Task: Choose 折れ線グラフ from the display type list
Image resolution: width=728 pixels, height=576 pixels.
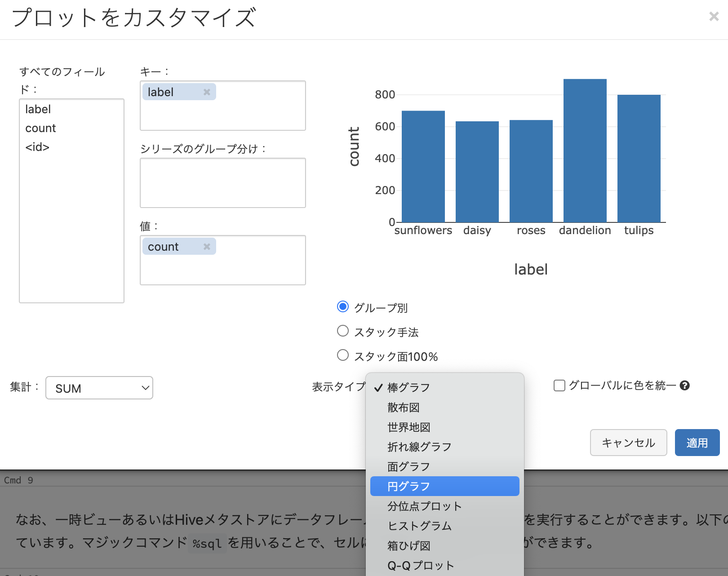Action: point(445,447)
